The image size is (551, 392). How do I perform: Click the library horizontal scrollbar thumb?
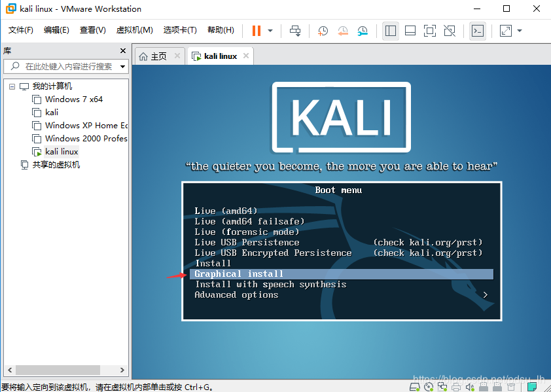(x=58, y=370)
